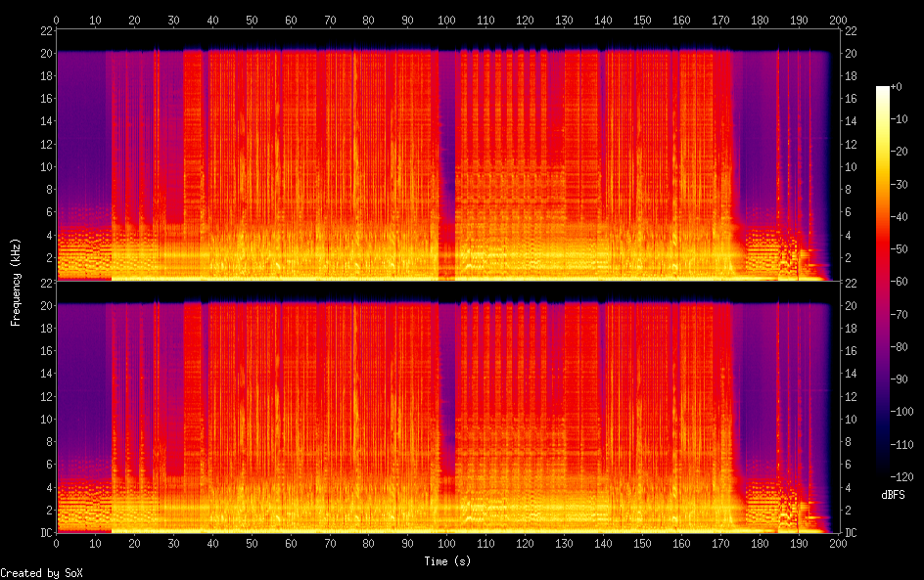924x580 pixels.
Task: Click the bottom-right "DC" frequency label
Action: tap(852, 533)
